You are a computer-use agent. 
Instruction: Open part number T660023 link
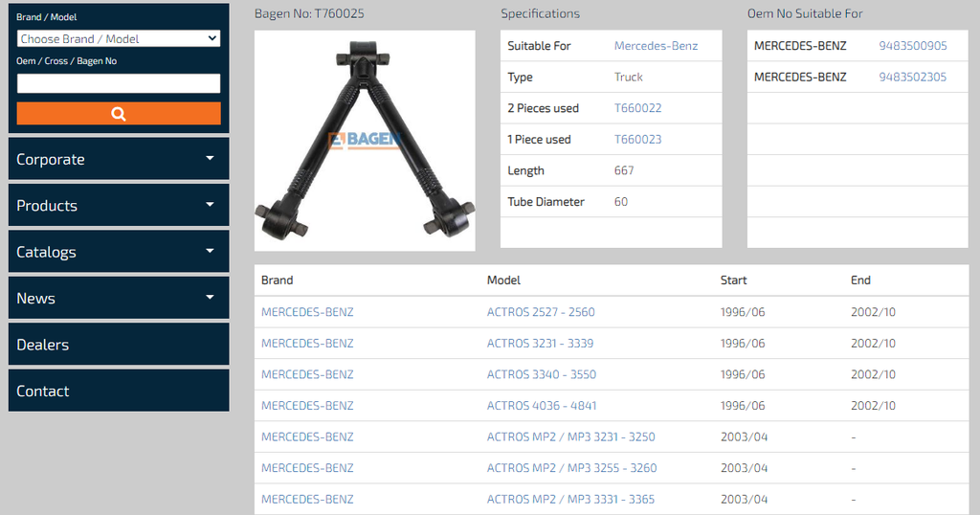637,140
